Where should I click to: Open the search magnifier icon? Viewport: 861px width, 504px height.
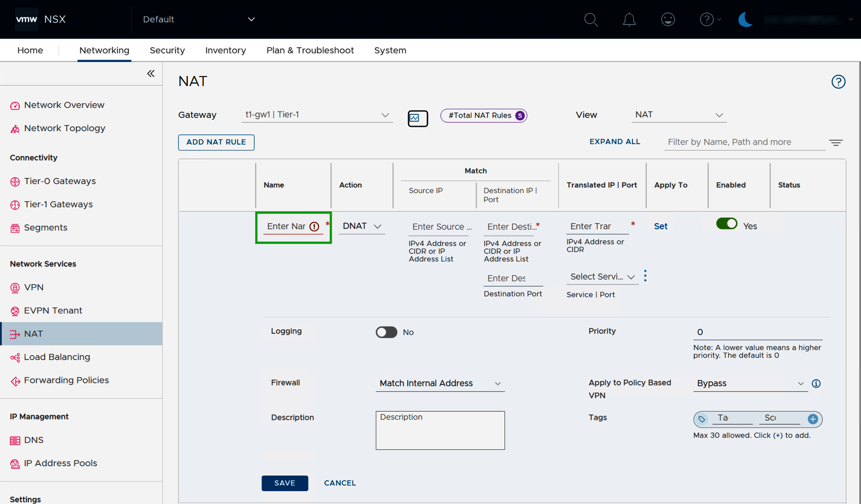tap(591, 19)
